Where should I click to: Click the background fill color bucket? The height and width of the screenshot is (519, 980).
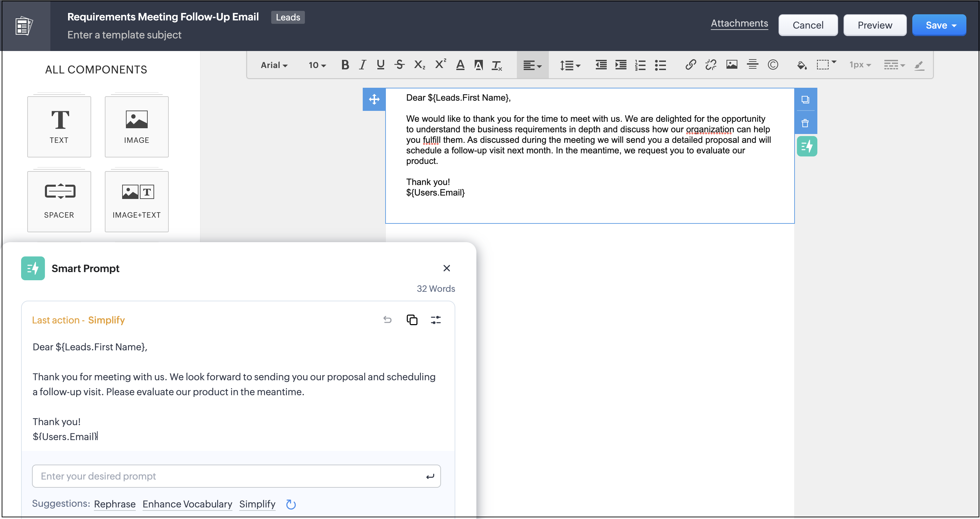point(801,65)
